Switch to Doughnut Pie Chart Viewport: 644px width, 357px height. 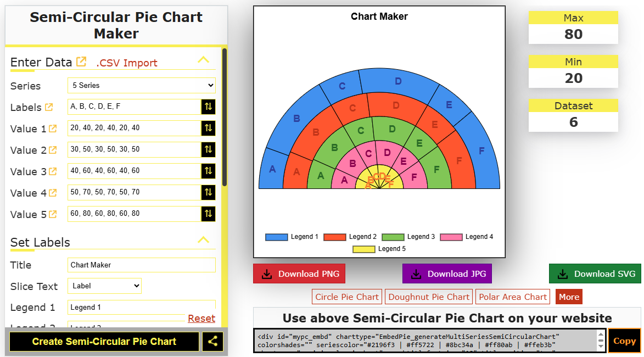point(428,296)
